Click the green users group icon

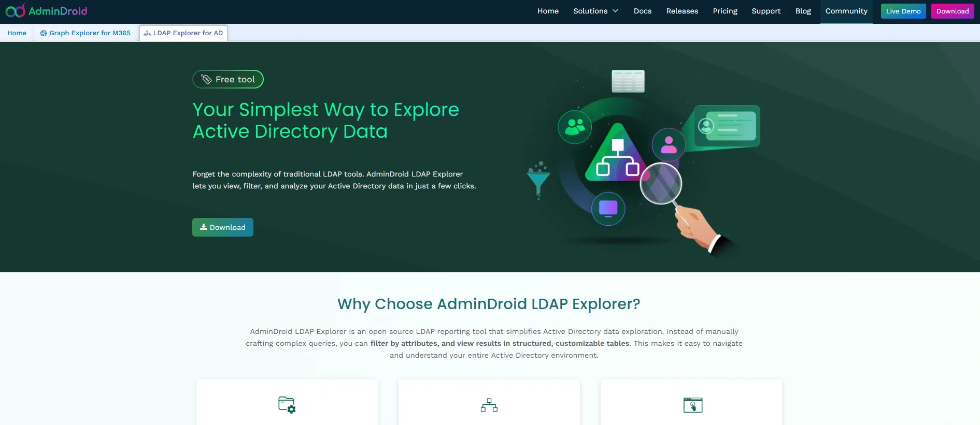575,127
